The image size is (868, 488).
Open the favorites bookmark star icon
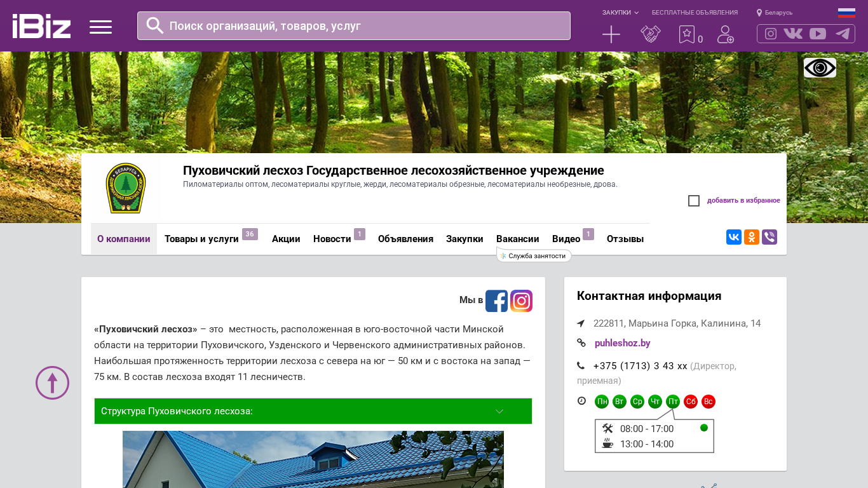coord(687,34)
